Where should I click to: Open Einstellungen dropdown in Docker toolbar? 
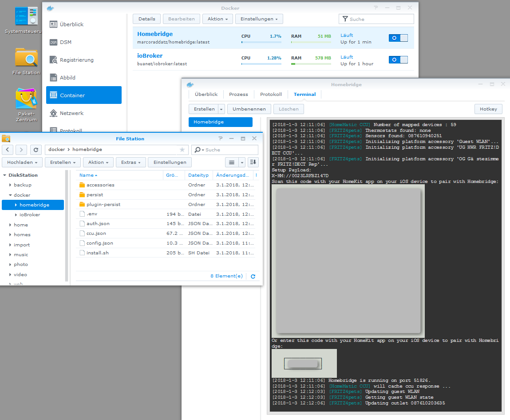point(259,19)
